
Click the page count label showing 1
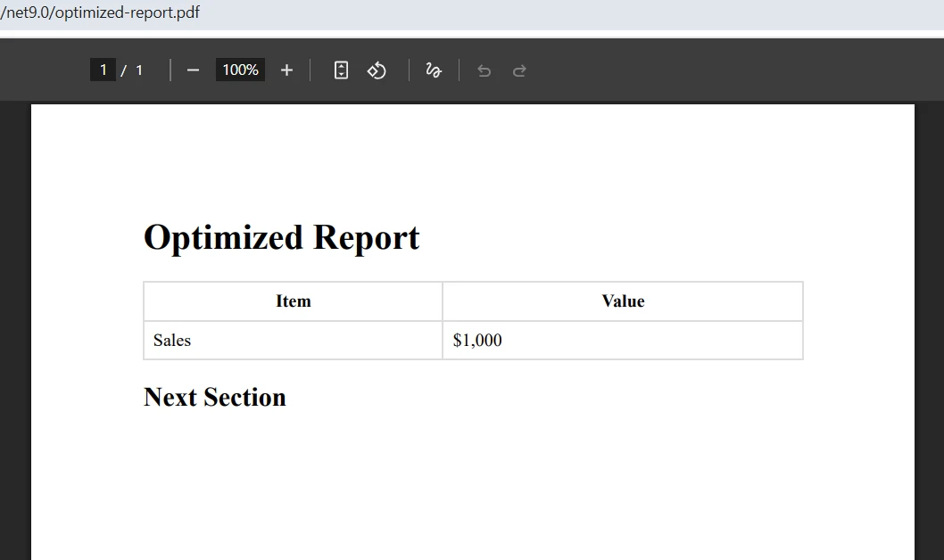138,70
